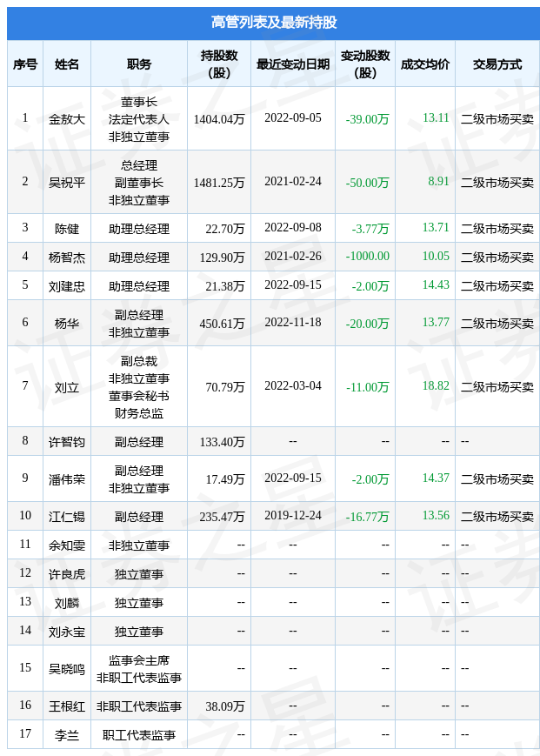
Task: Click average price 8.91
Action: 438,181
